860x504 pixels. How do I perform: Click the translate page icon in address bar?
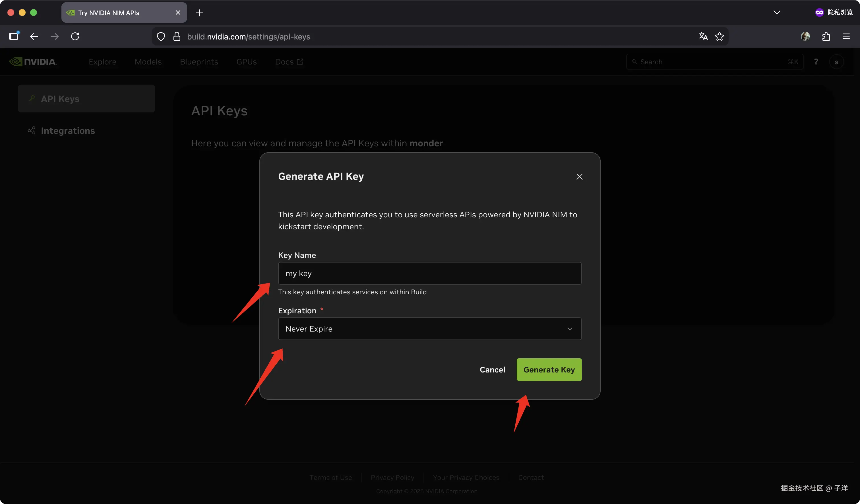click(703, 36)
